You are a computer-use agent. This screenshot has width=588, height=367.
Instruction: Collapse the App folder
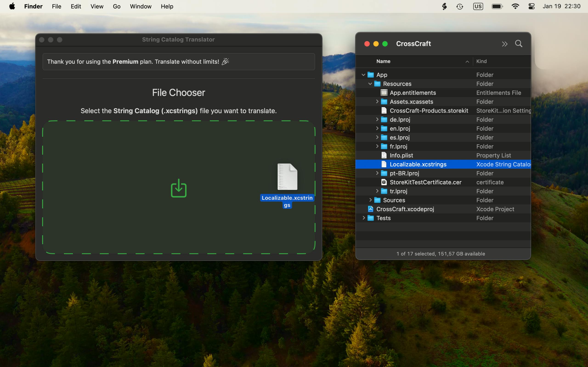point(363,75)
